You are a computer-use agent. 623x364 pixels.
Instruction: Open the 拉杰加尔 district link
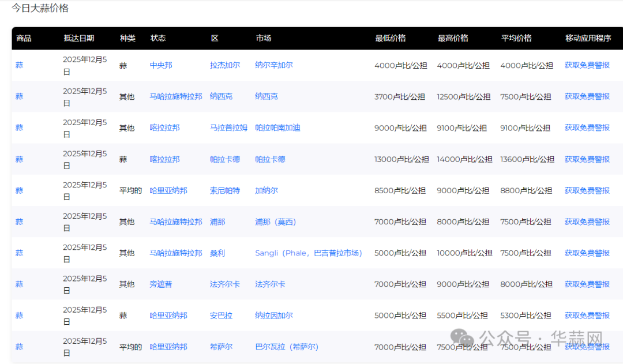click(225, 65)
